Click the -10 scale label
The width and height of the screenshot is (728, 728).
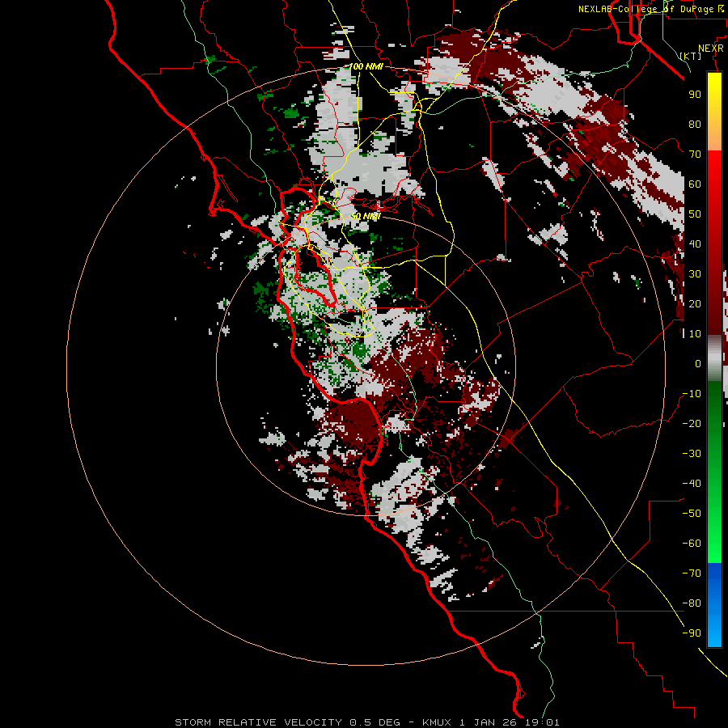pyautogui.click(x=692, y=394)
